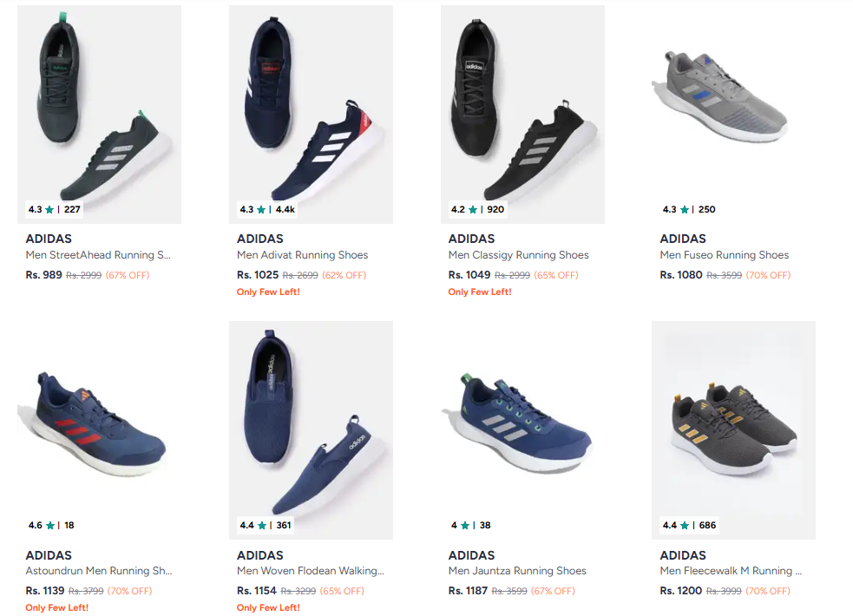Viewport: 853px width, 616px height.
Task: Click the 4.3 star rating with 4.4k reviews
Action: pyautogui.click(x=267, y=209)
